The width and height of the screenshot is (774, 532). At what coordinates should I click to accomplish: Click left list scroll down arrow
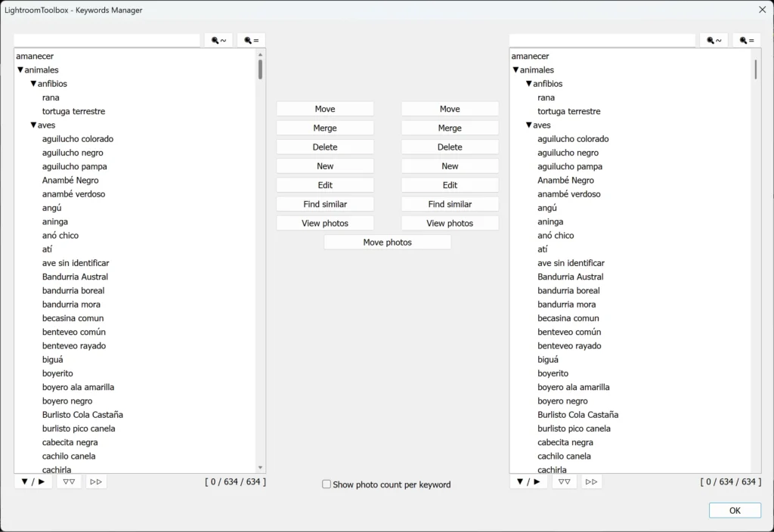click(260, 467)
